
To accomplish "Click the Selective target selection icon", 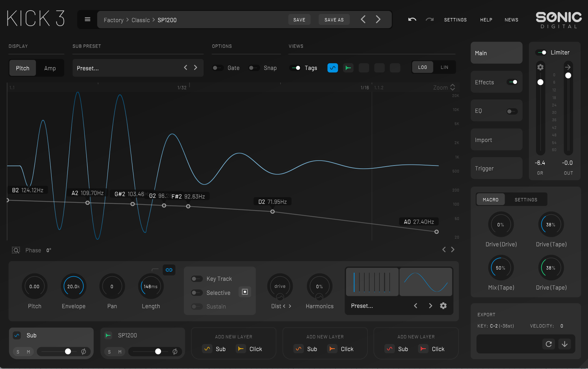I will tap(245, 292).
